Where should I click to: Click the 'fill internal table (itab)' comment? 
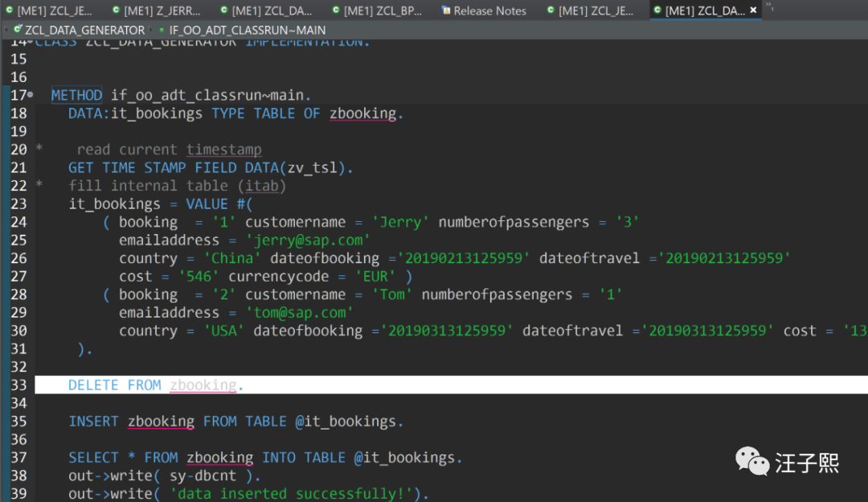pos(177,186)
